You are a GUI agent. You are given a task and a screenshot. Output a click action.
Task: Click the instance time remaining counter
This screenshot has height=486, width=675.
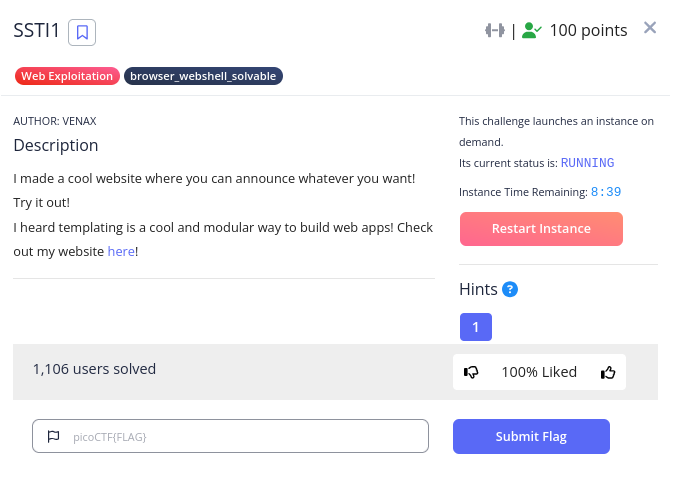(x=605, y=191)
